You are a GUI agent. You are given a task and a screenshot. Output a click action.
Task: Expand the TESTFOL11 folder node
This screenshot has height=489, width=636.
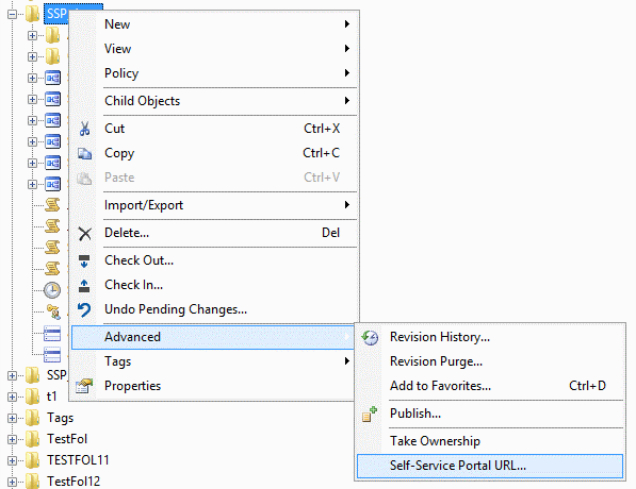pyautogui.click(x=12, y=461)
